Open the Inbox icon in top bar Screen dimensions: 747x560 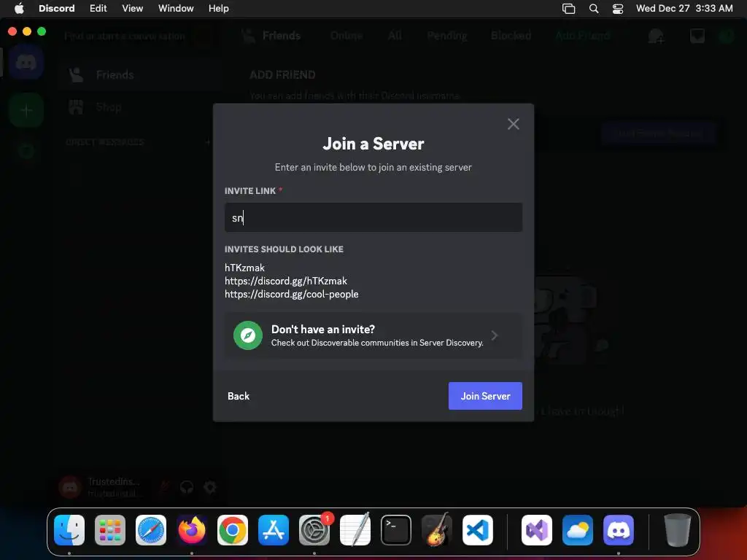697,36
